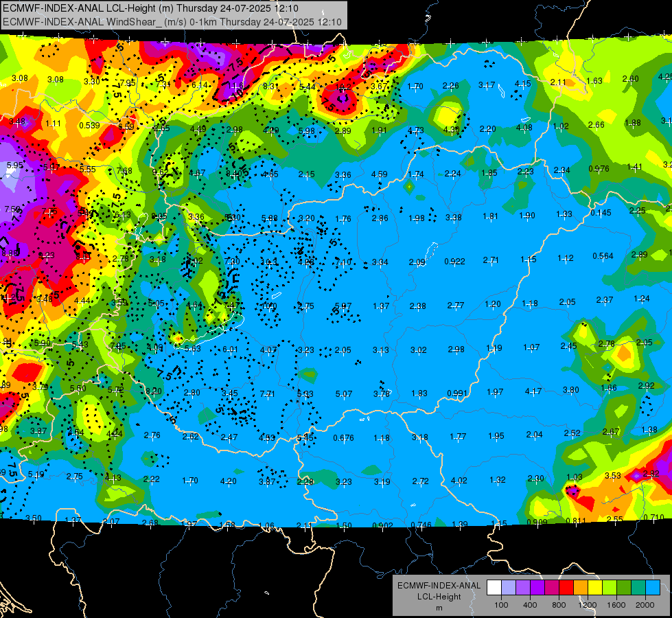Click the wind shear value 0.564
Screen dimensions: 672x618
[x=603, y=256]
